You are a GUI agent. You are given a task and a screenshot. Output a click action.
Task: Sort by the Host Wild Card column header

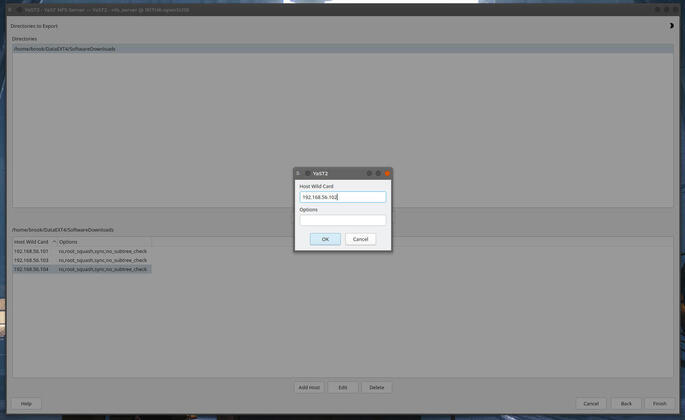[35, 242]
